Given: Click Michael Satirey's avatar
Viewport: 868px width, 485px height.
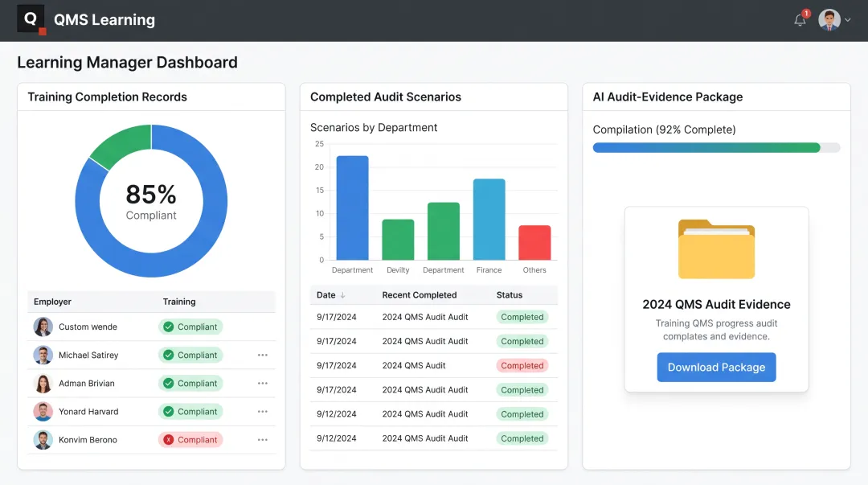Looking at the screenshot, I should [x=43, y=356].
